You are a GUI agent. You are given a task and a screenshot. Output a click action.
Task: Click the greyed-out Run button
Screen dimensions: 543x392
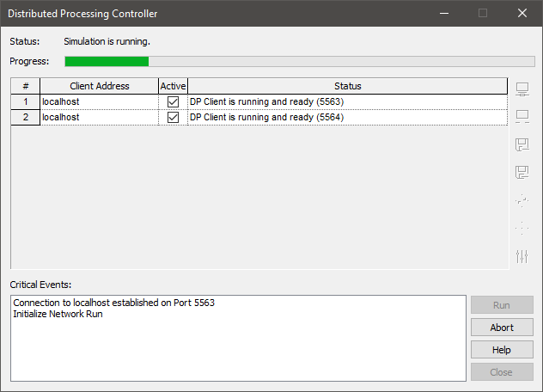click(x=502, y=305)
